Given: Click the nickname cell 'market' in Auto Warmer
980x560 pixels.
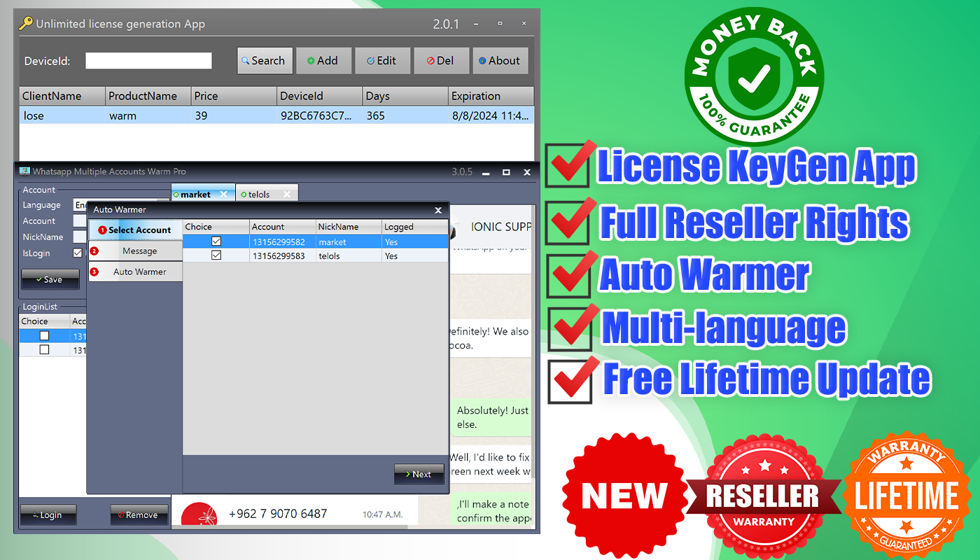Looking at the screenshot, I should click(349, 241).
